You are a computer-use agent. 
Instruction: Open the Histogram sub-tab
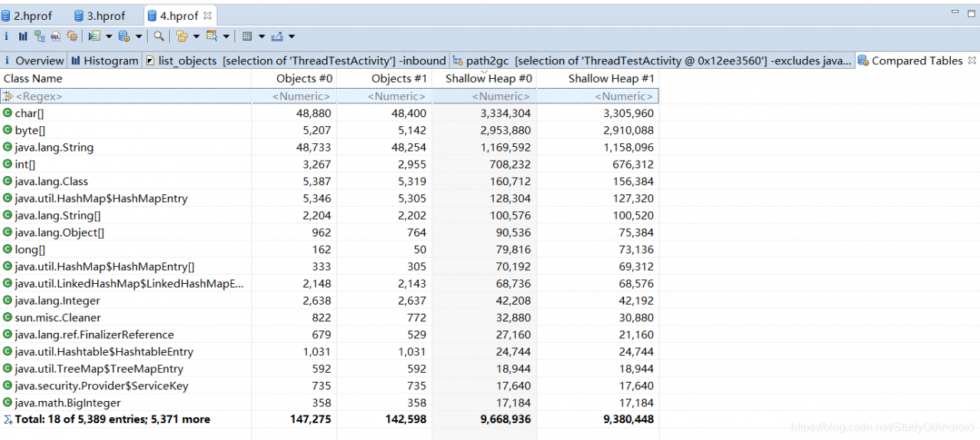coord(104,60)
